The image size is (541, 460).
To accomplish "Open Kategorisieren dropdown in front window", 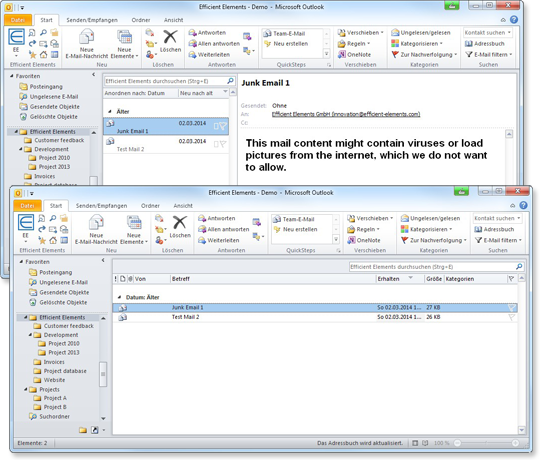I will (x=426, y=229).
